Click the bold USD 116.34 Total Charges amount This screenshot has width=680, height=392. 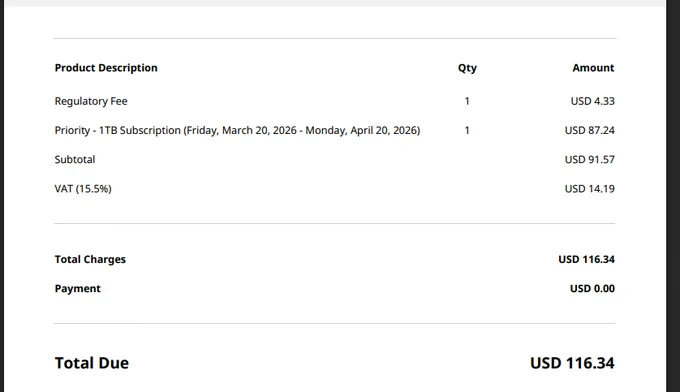point(586,259)
